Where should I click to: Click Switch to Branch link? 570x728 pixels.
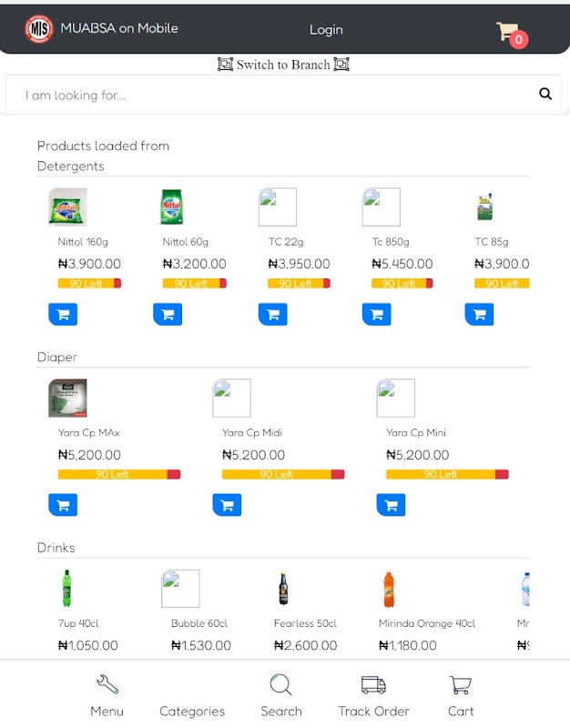pyautogui.click(x=284, y=65)
